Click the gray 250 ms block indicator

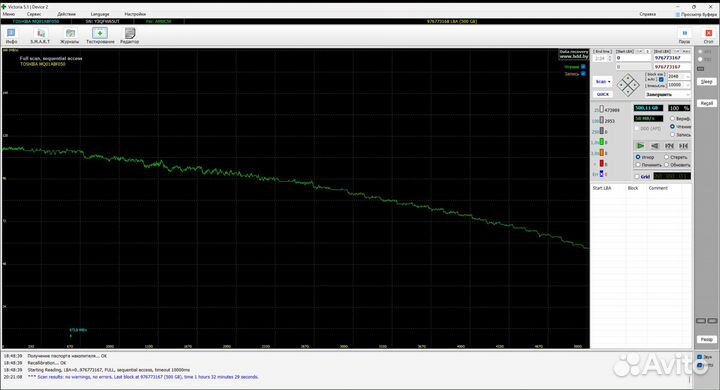[602, 131]
